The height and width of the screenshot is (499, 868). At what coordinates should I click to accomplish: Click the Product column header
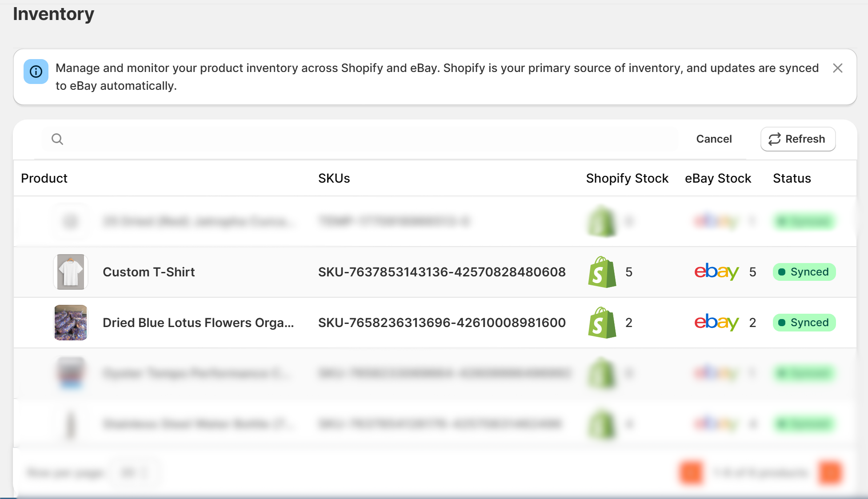[x=44, y=178]
